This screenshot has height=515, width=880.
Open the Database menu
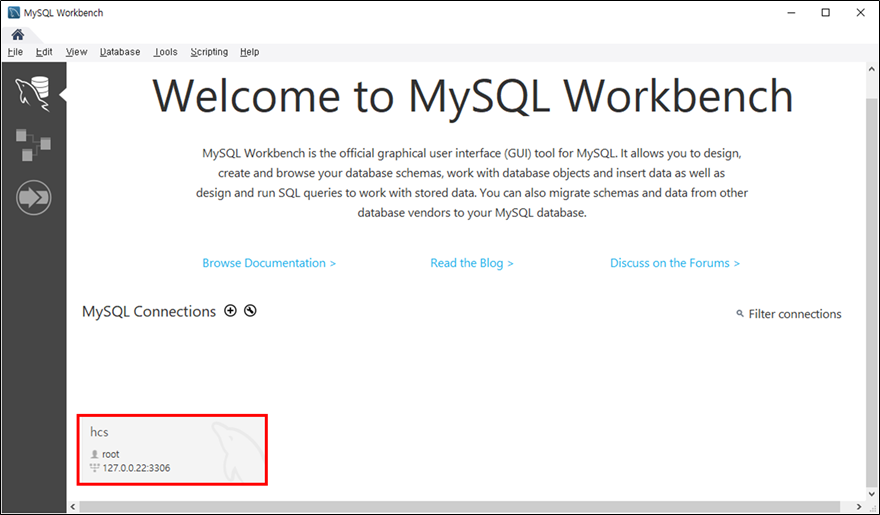pyautogui.click(x=120, y=52)
